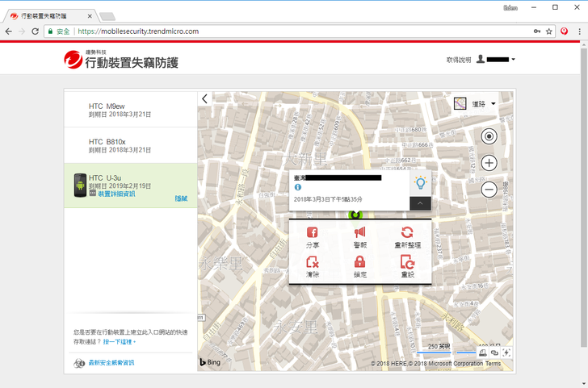Screen dimensions: 588x388
Task: Collapse the device list side panel
Action: [205, 98]
